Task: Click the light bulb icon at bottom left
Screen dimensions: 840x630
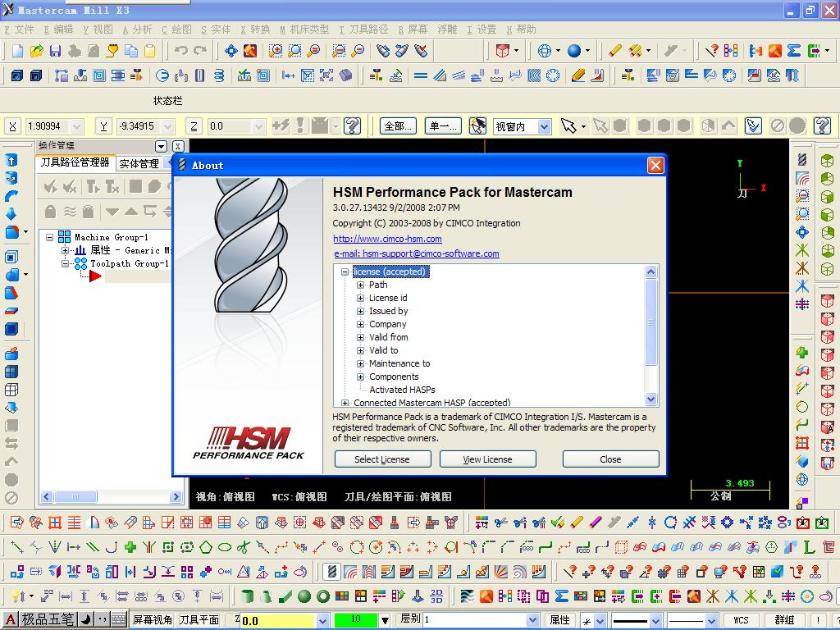Action: 16,596
